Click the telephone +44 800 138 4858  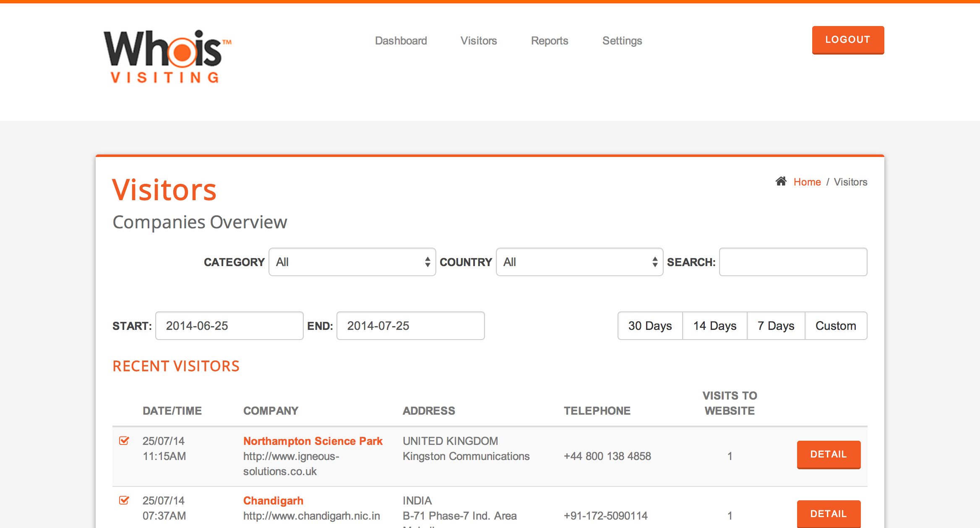[607, 456]
